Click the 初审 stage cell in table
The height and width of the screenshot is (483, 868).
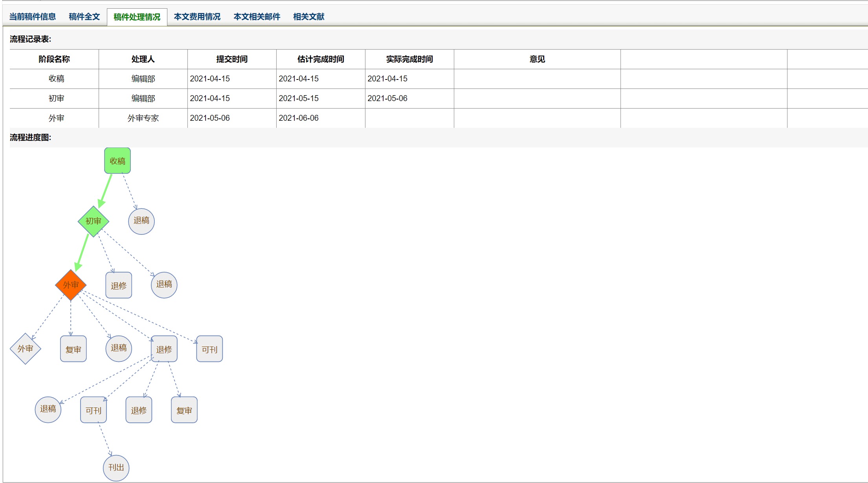coord(54,98)
